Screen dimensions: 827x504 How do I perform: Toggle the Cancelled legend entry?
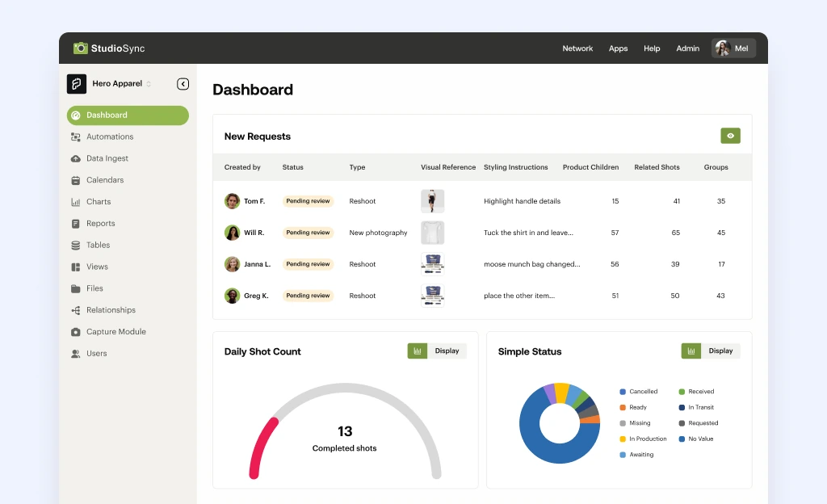[x=639, y=392]
